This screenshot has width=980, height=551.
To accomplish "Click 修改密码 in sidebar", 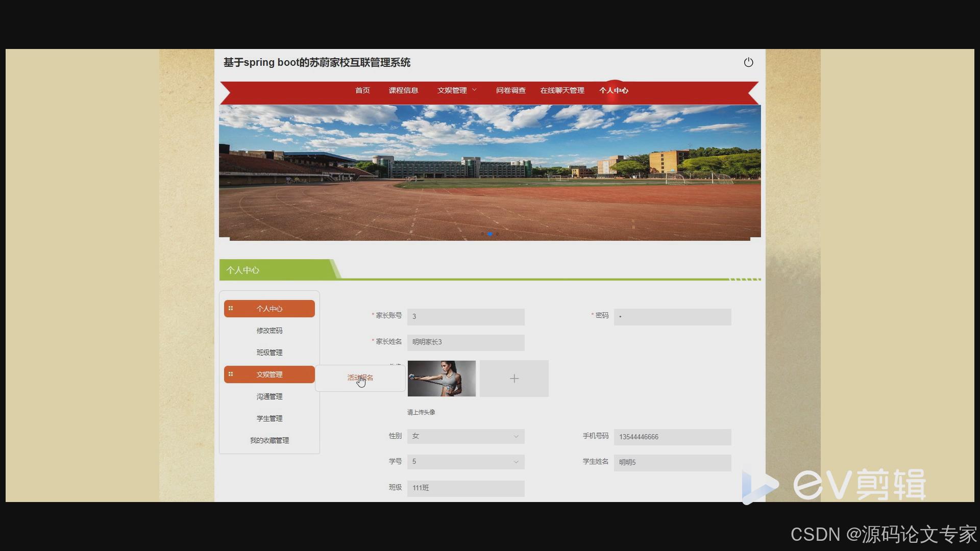I will 269,331.
